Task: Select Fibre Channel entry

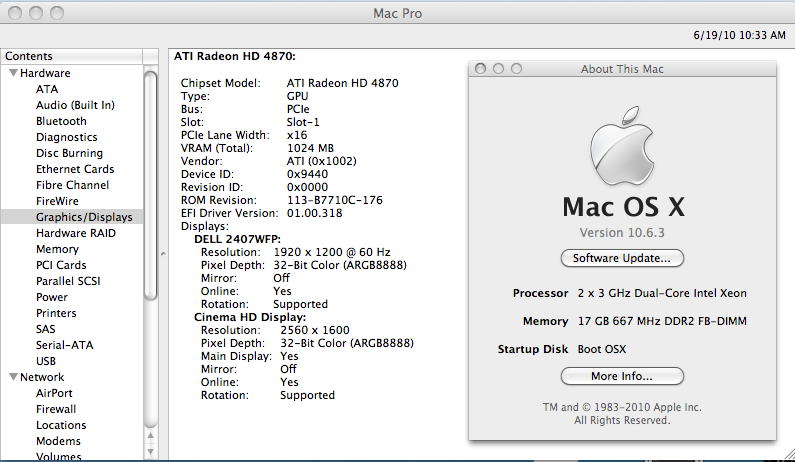Action: point(73,185)
